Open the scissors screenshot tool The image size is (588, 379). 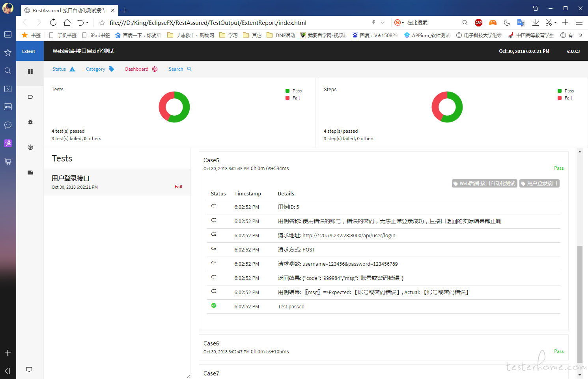point(549,23)
